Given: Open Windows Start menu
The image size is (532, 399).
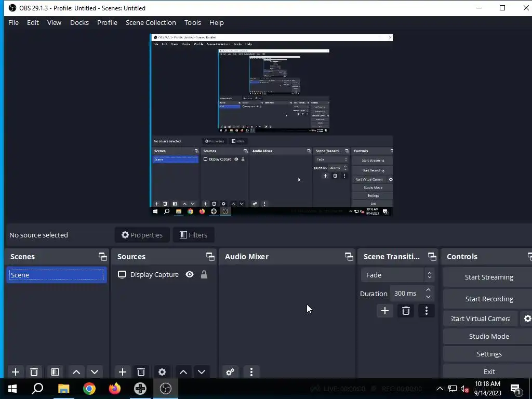Looking at the screenshot, I should coord(12,389).
